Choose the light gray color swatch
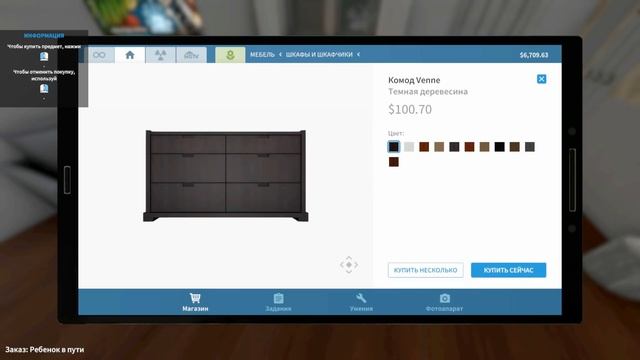The width and height of the screenshot is (640, 360). click(409, 147)
